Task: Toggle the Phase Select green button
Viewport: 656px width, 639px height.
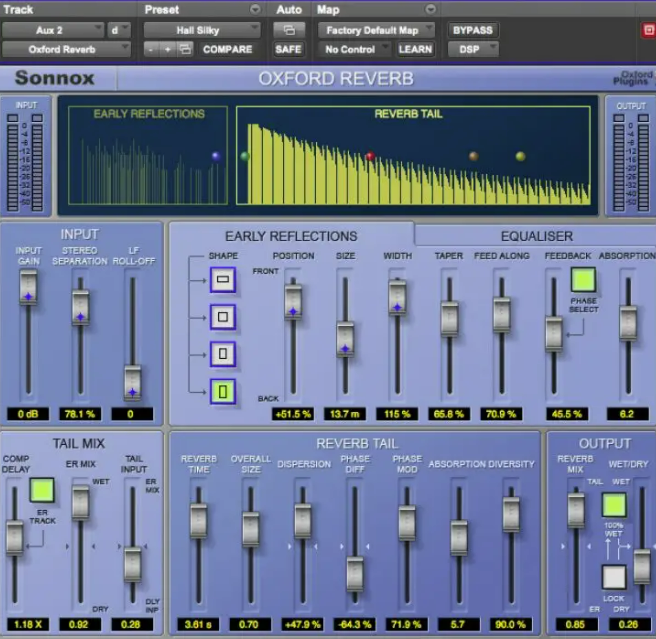Action: (x=583, y=280)
